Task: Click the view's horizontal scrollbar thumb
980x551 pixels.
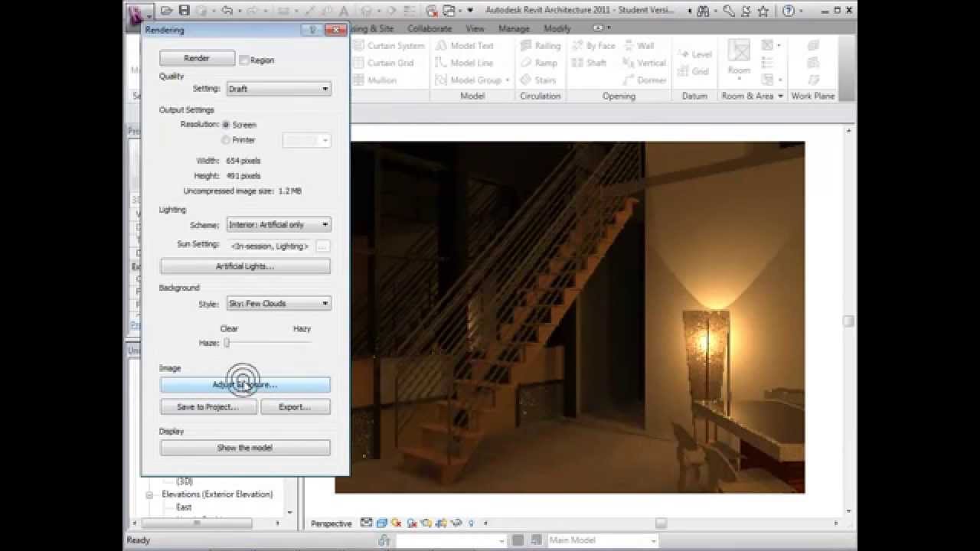Action: pyautogui.click(x=660, y=523)
